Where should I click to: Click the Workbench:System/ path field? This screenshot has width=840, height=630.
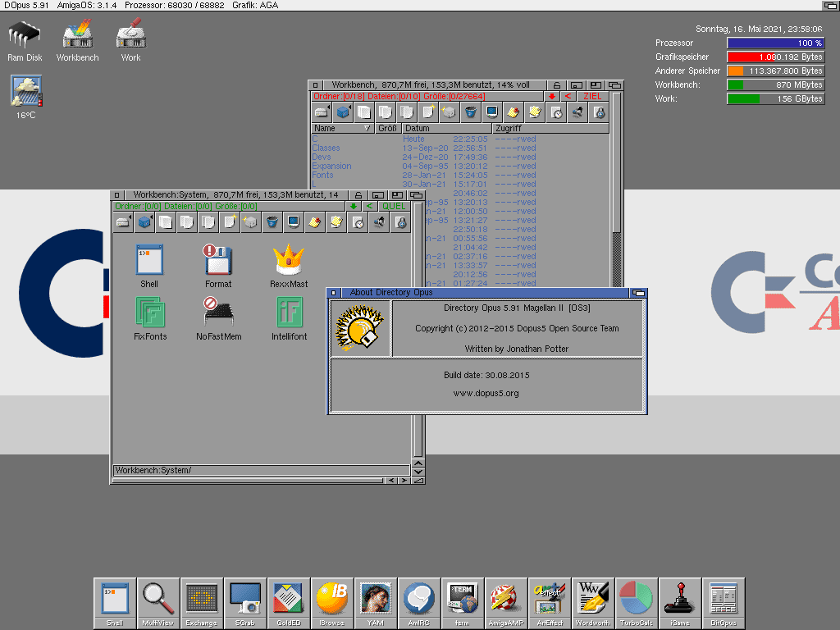(x=262, y=470)
